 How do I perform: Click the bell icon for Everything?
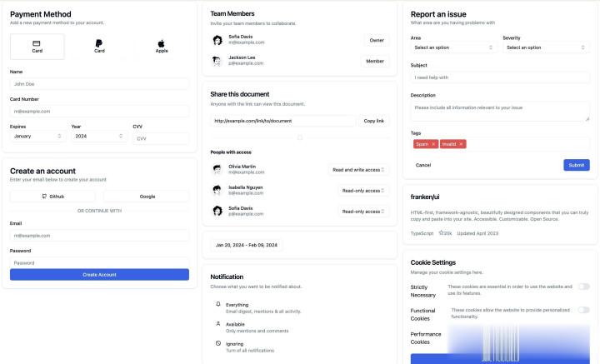click(218, 304)
